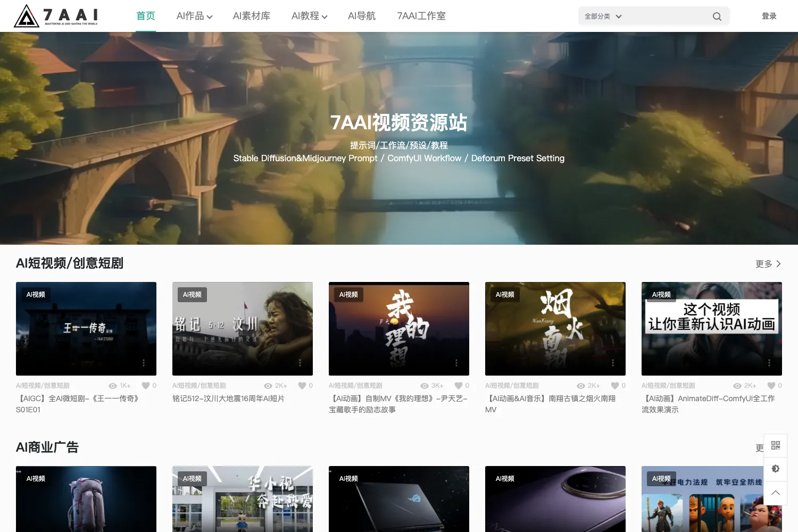Click heart icon on 王一一传奇 card
The image size is (798, 532).
(x=146, y=386)
